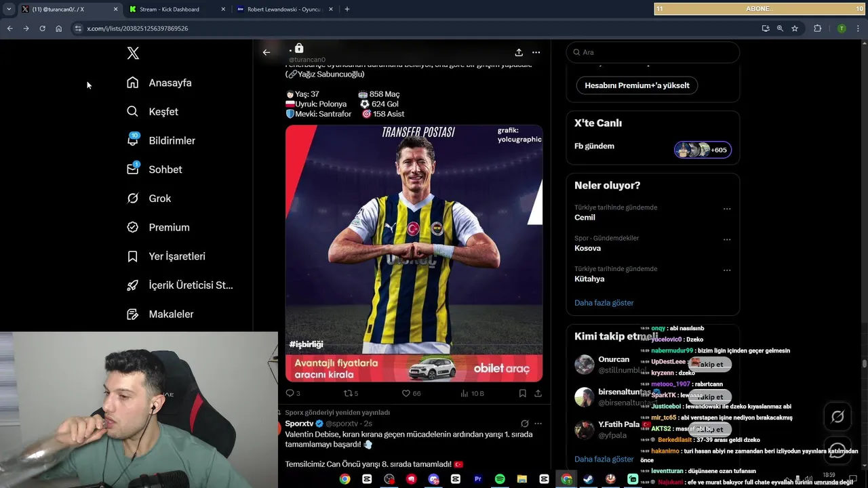
Task: Bookmark this page with star icon
Action: point(795,28)
